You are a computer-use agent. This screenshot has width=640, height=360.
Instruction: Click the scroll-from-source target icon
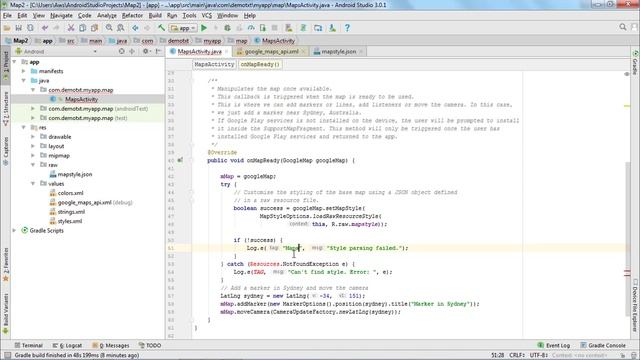122,51
